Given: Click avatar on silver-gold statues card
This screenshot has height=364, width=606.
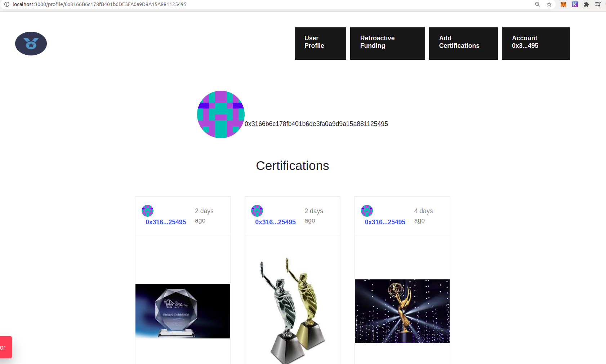Looking at the screenshot, I should coord(257,211).
